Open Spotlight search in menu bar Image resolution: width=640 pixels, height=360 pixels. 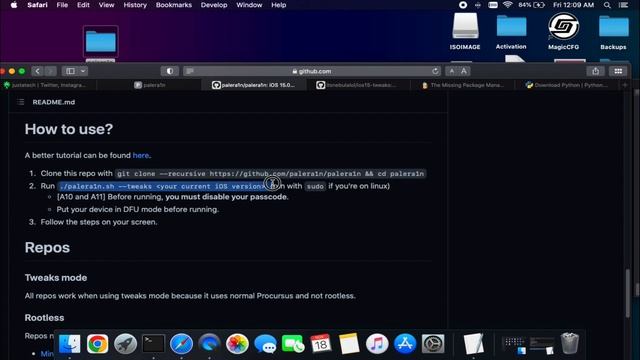pos(607,5)
